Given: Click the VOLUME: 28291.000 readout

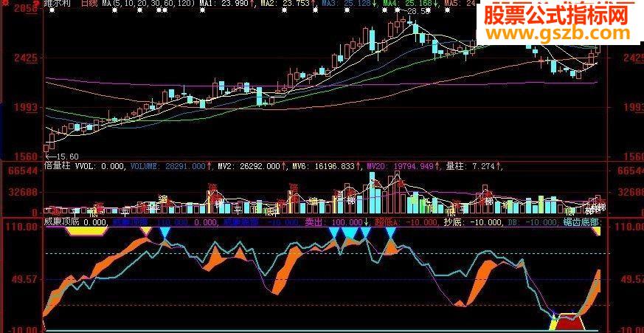Looking at the screenshot, I should pos(167,166).
